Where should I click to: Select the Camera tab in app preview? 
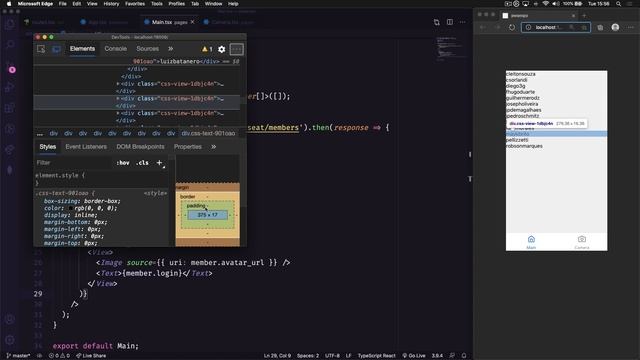tap(582, 242)
